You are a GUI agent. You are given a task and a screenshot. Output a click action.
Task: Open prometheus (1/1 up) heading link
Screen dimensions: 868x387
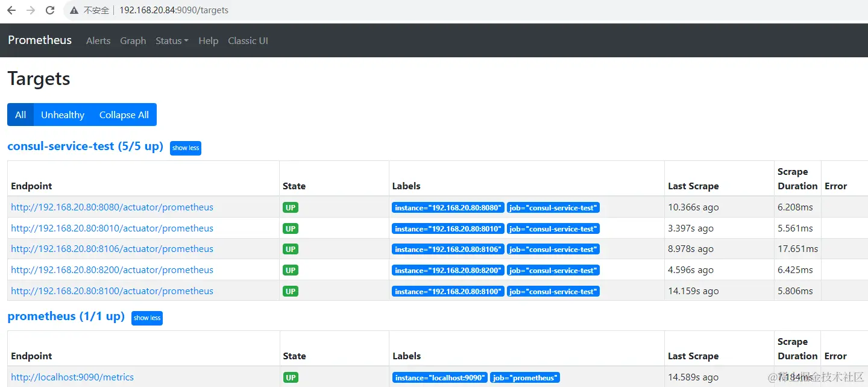click(x=66, y=316)
